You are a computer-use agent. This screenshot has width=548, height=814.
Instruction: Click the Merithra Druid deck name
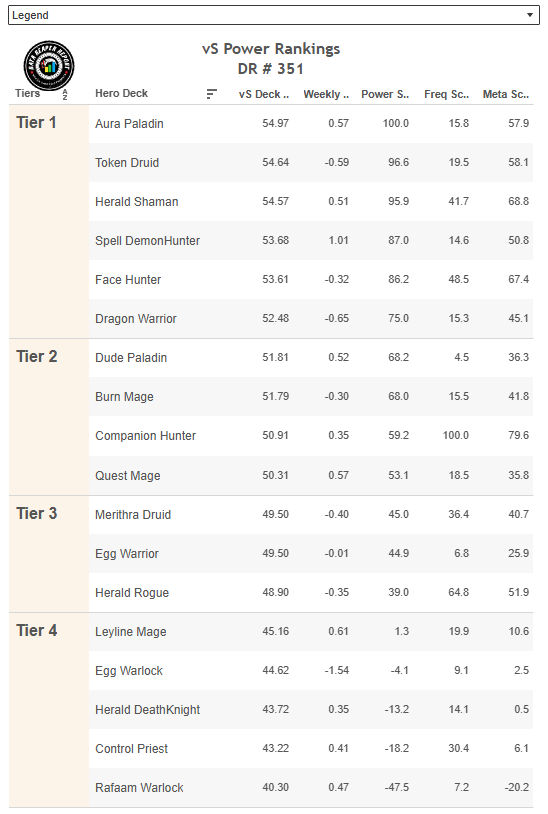tap(133, 515)
